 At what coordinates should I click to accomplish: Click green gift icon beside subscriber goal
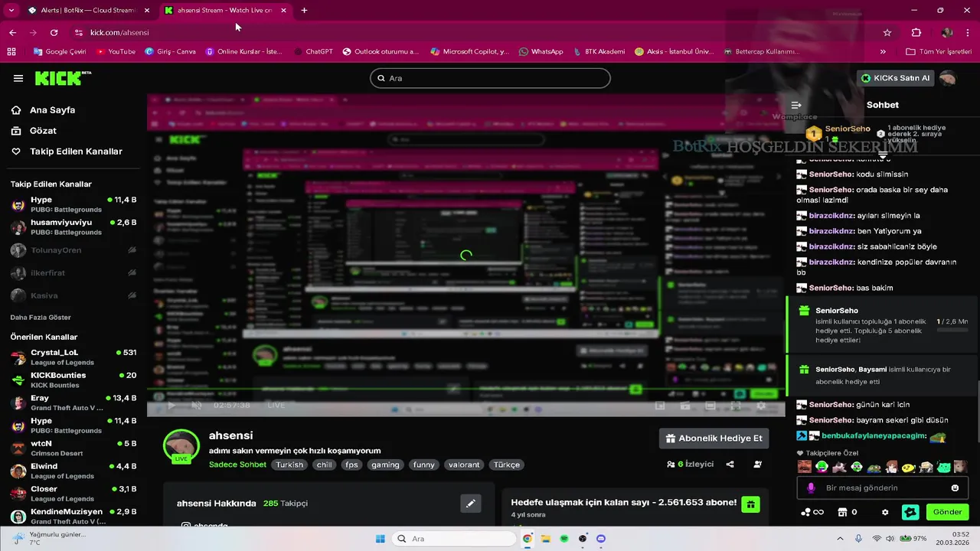click(750, 504)
